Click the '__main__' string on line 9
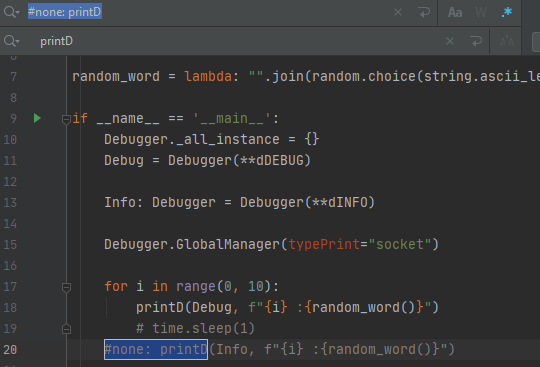Image resolution: width=540 pixels, height=367 pixels. click(x=232, y=119)
